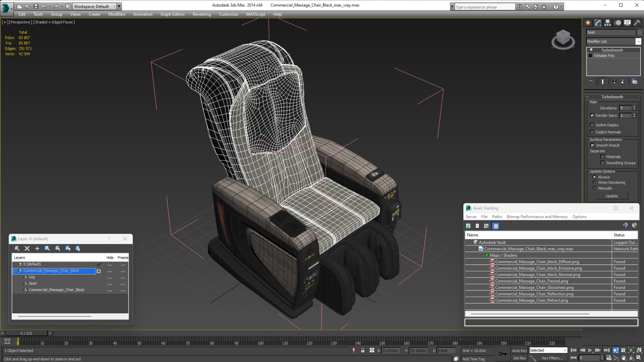Open the Modifiers menu
The height and width of the screenshot is (362, 644).
point(116,14)
